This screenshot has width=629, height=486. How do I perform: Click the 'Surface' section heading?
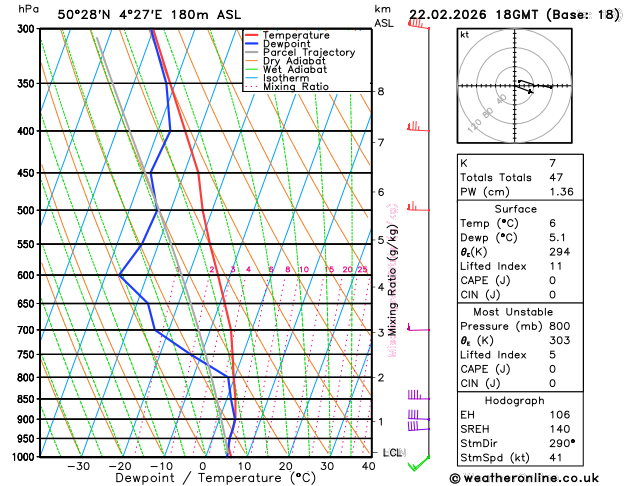[x=515, y=209]
